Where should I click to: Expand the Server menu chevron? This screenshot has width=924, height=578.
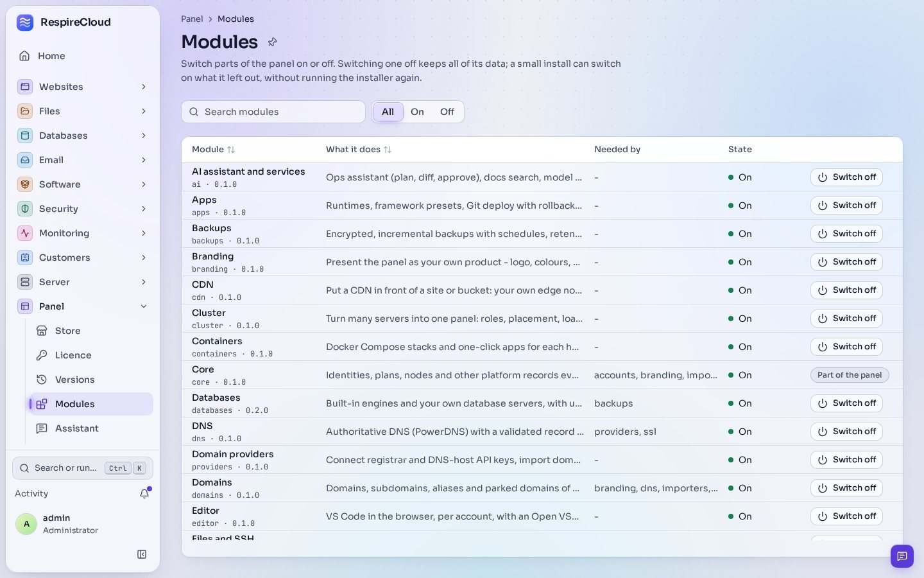144,282
